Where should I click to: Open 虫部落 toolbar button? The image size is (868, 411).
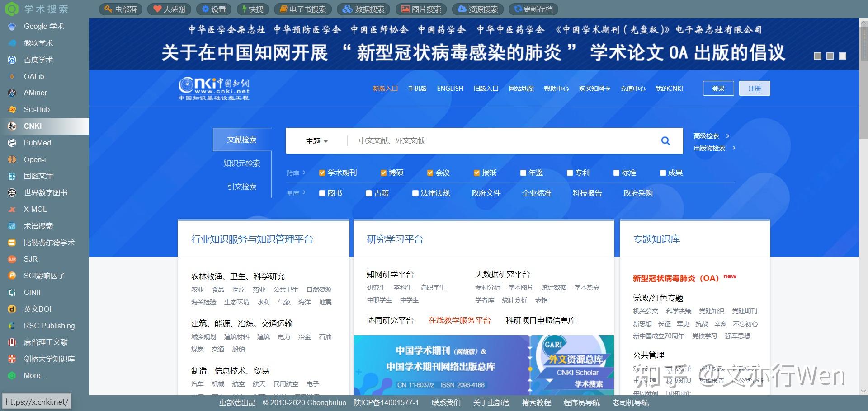(120, 9)
